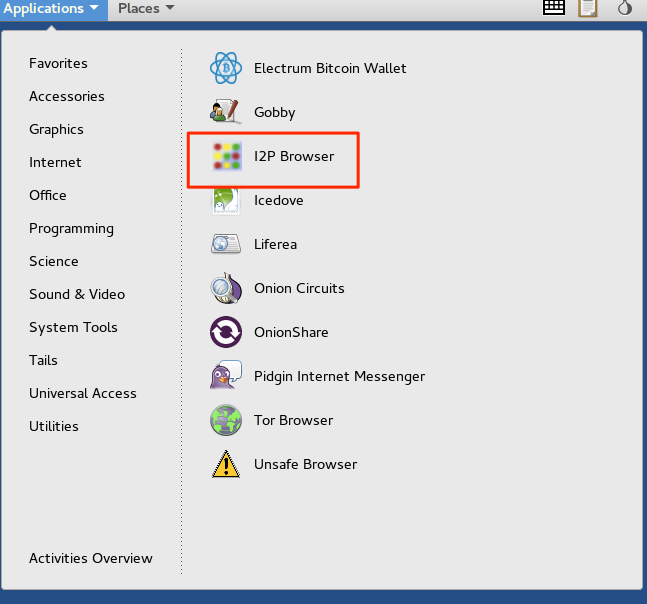Open Icedove by clicking its name
The image size is (647, 604).
[x=279, y=201]
